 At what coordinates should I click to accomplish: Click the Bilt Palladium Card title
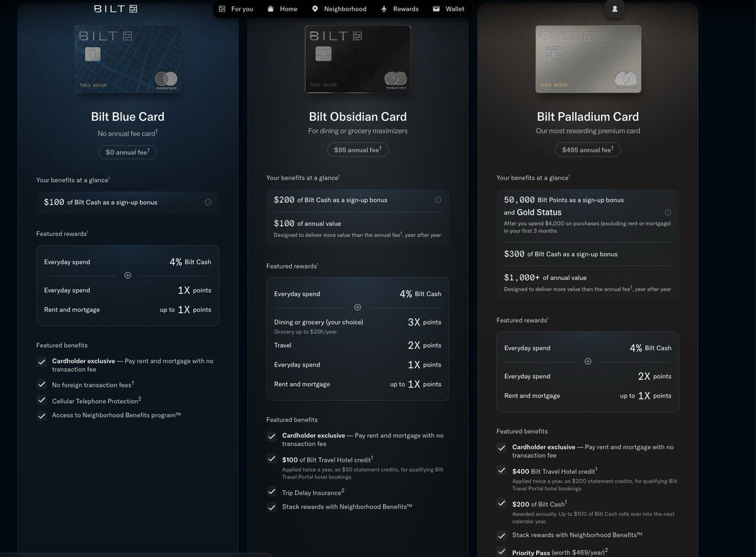pos(588,117)
